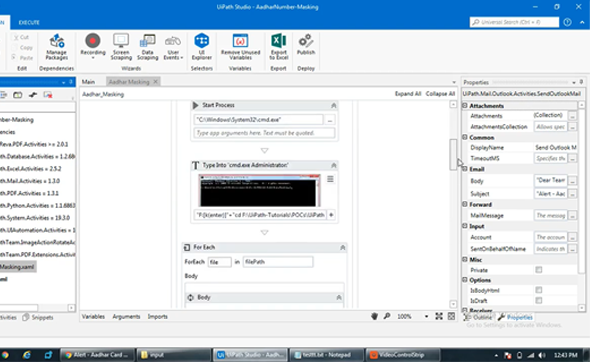This screenshot has height=362, width=590.
Task: Collapse the For Each activity
Action: (342, 247)
